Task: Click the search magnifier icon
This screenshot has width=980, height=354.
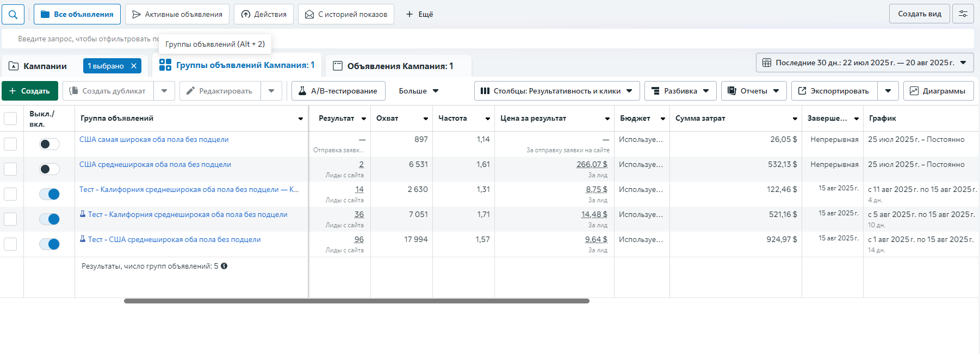Action: (x=13, y=14)
